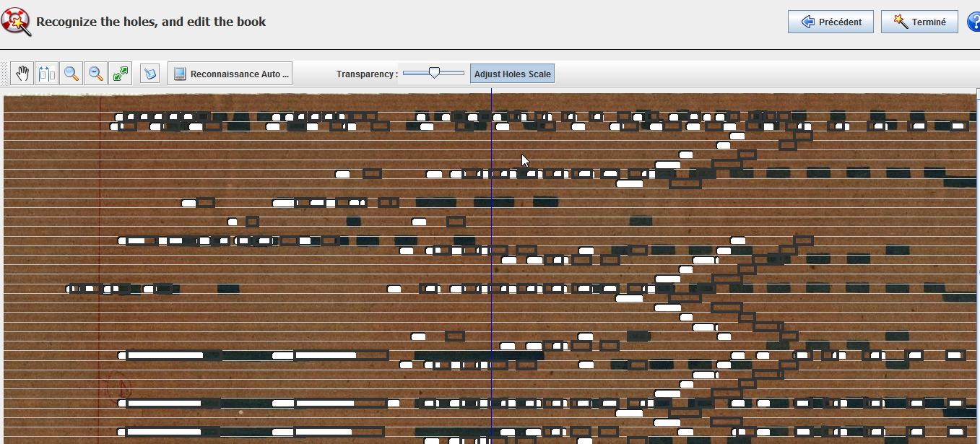Select the blue eraser tool icon
This screenshot has height=444, width=980.
[x=150, y=74]
